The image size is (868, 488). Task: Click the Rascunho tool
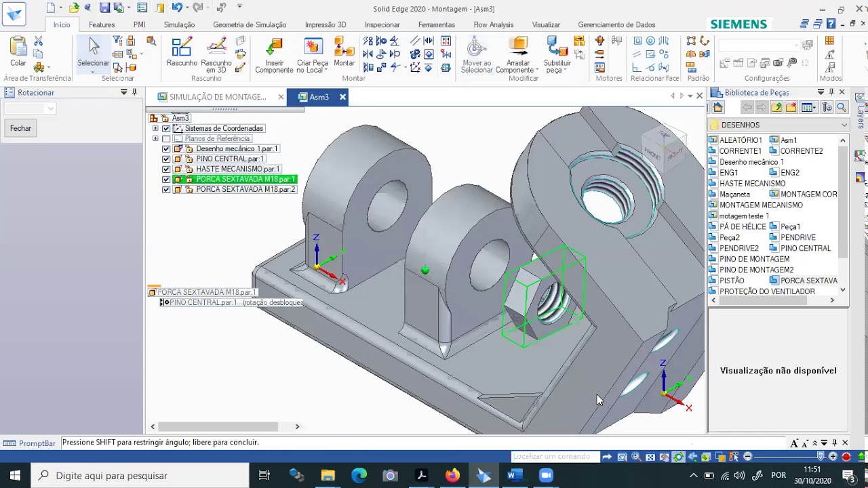pyautogui.click(x=182, y=54)
